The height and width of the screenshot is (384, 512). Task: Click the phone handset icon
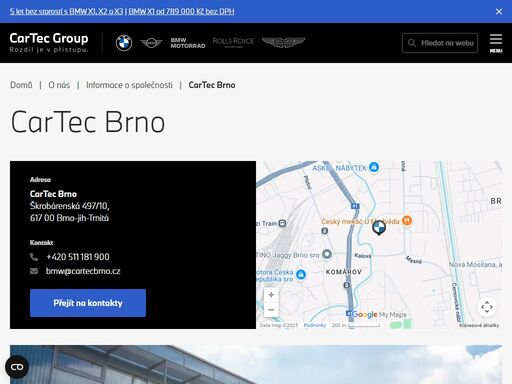click(34, 257)
